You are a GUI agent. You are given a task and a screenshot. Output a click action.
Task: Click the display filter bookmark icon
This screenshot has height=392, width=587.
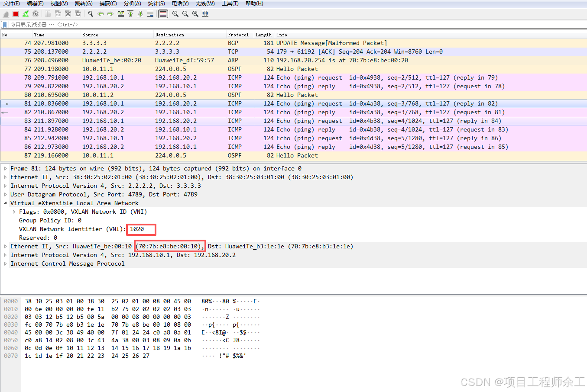coord(5,25)
